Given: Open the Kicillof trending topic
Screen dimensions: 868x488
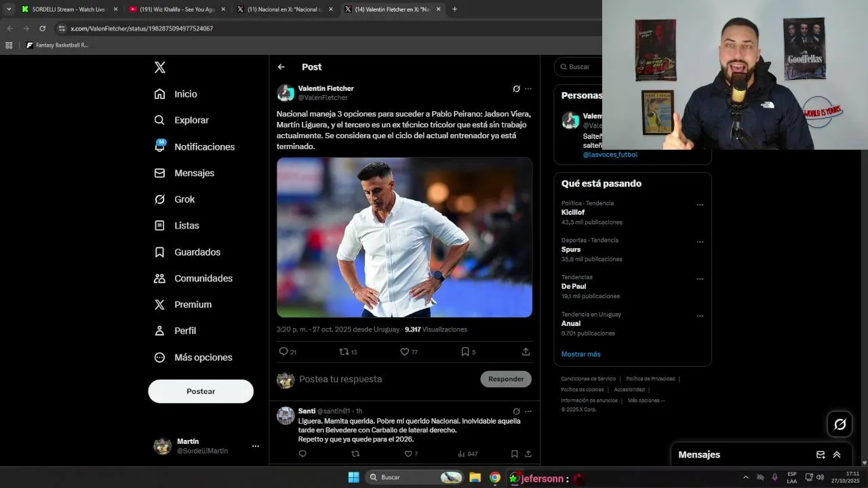Looking at the screenshot, I should 573,212.
